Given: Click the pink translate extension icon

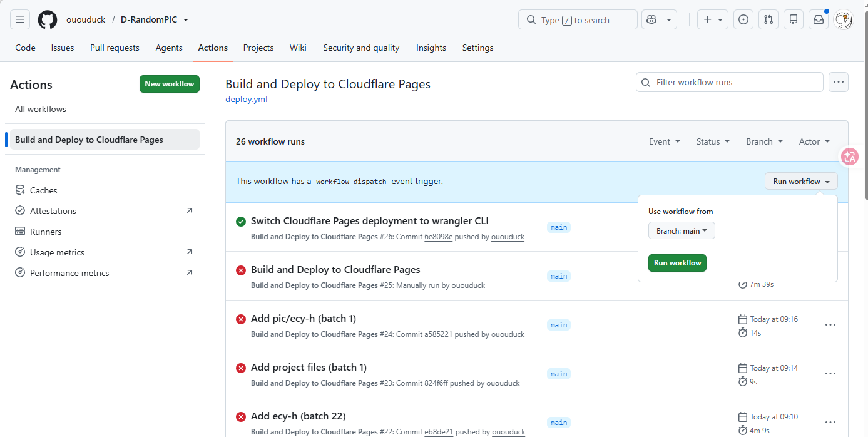Looking at the screenshot, I should pyautogui.click(x=849, y=157).
